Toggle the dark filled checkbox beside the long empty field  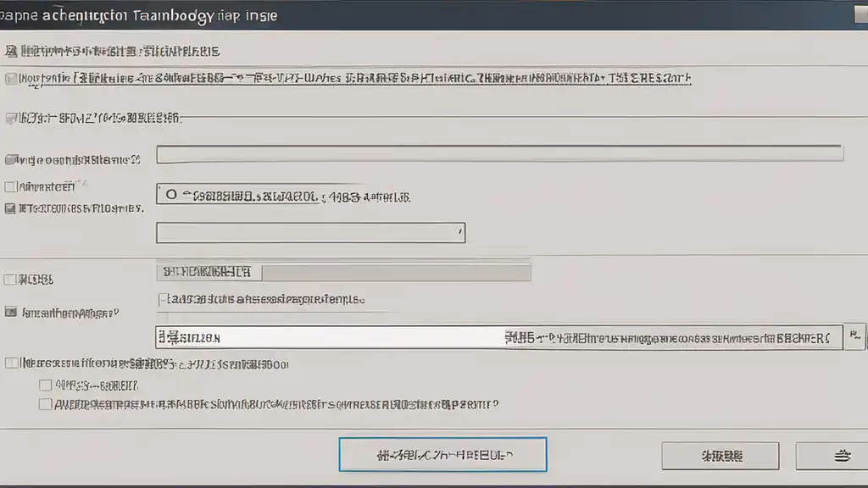pyautogui.click(x=10, y=160)
